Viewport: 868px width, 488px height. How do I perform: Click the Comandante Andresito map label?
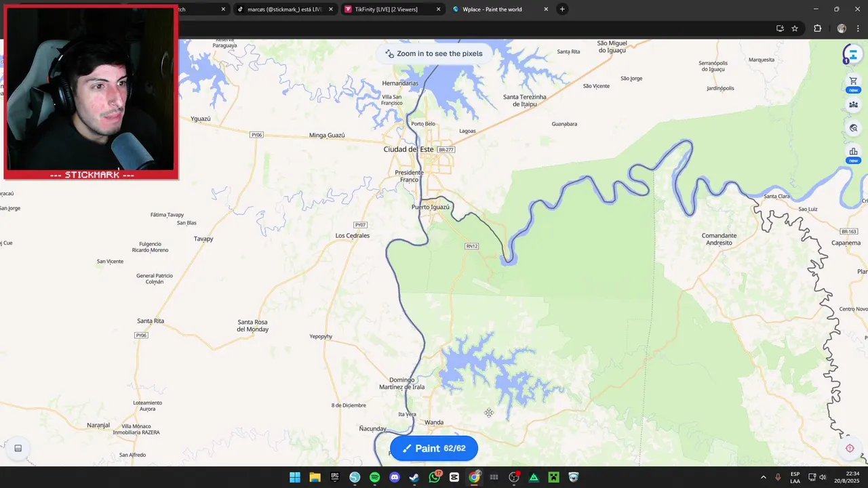click(719, 239)
